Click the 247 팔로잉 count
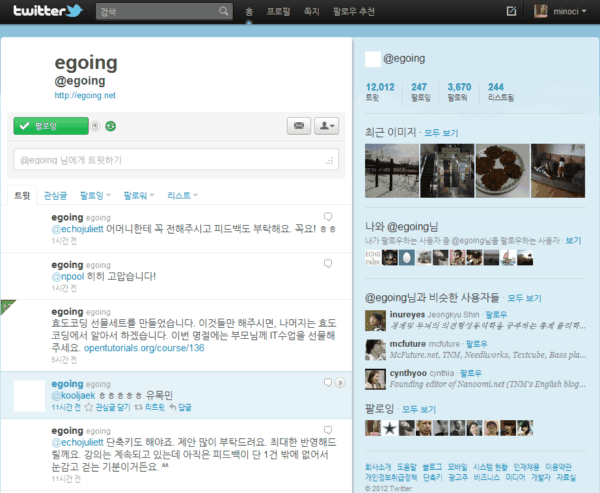 pyautogui.click(x=421, y=92)
